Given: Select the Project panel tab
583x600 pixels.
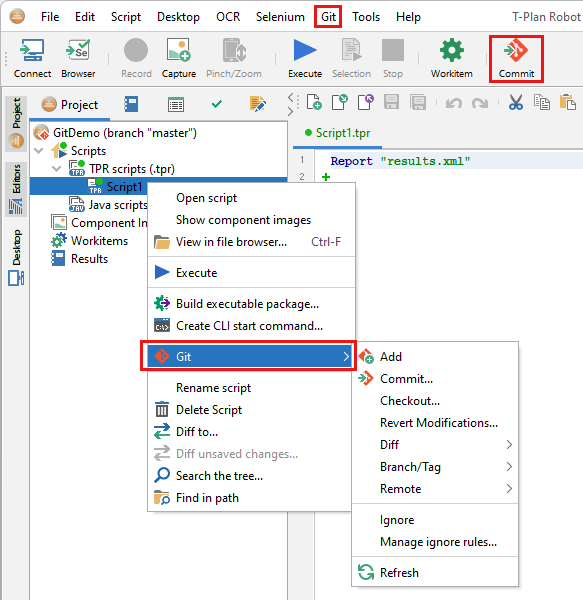Looking at the screenshot, I should point(70,104).
